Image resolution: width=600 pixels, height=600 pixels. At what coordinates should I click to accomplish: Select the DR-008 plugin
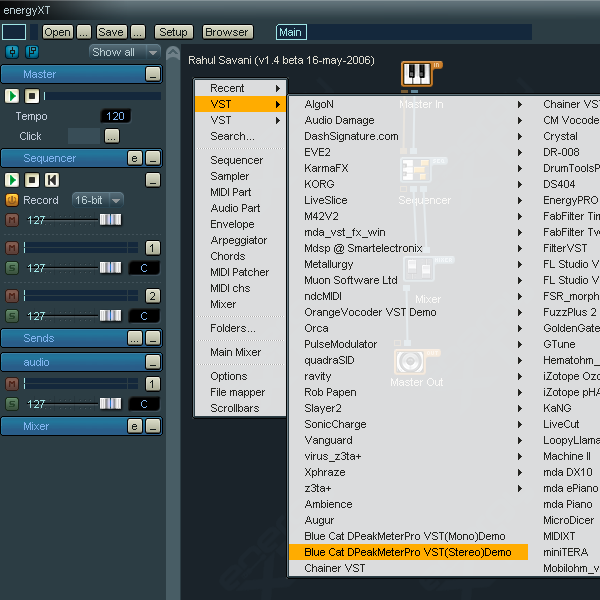coord(561,152)
